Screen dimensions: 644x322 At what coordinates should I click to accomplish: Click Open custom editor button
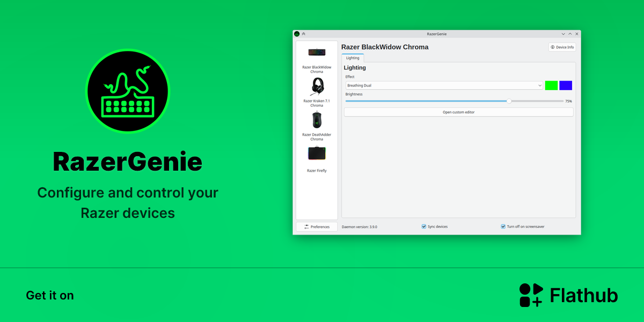[x=458, y=112]
